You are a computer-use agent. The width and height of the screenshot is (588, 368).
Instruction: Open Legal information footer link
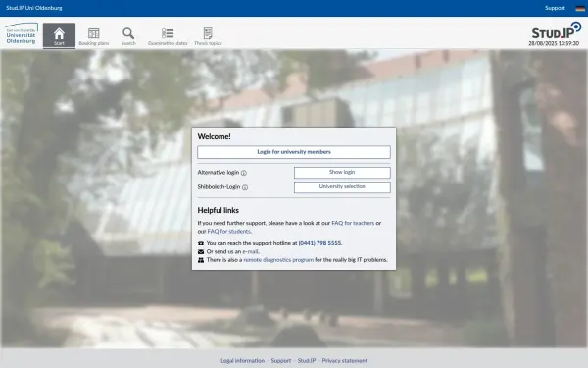[x=242, y=361]
